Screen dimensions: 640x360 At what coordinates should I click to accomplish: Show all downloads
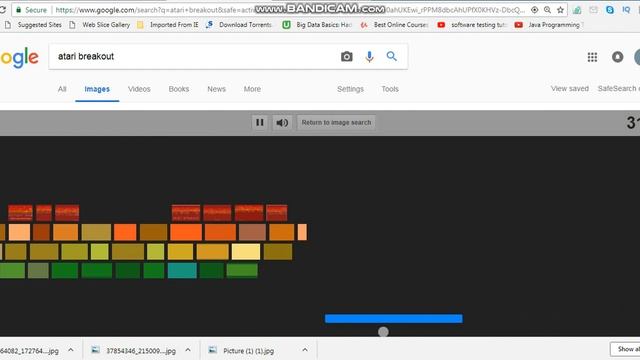click(x=625, y=349)
